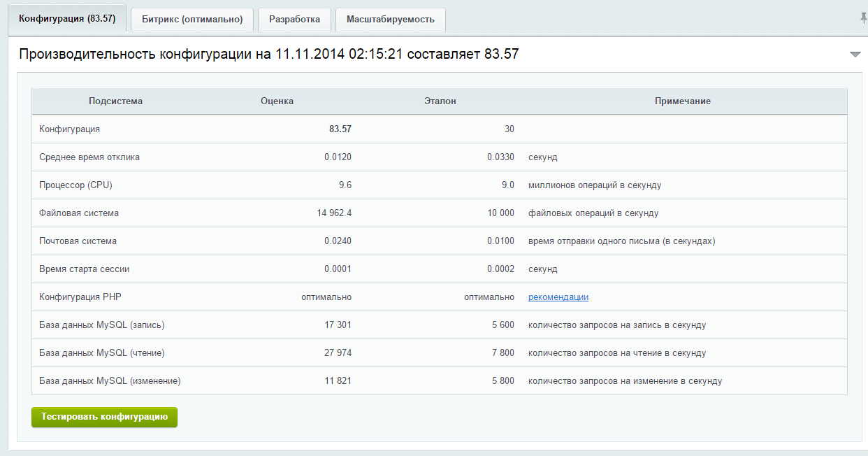Select База данных MySQL (чтение) row label

(x=102, y=353)
